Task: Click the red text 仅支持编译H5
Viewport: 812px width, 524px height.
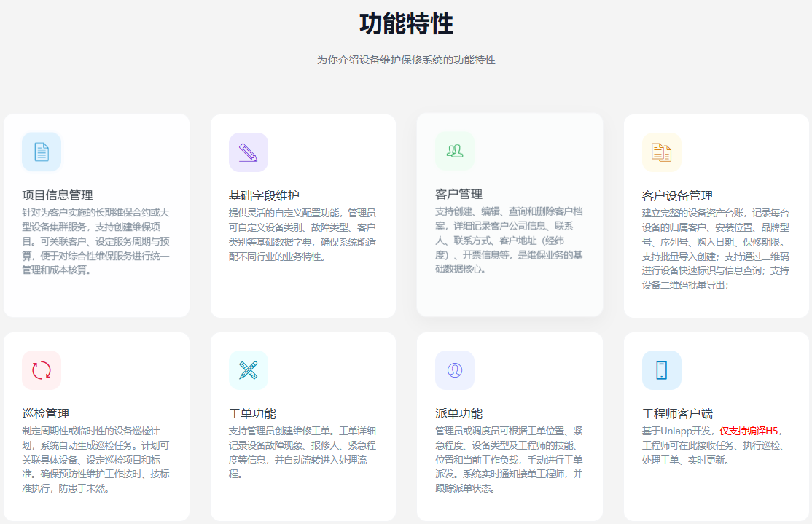Action: 749,431
